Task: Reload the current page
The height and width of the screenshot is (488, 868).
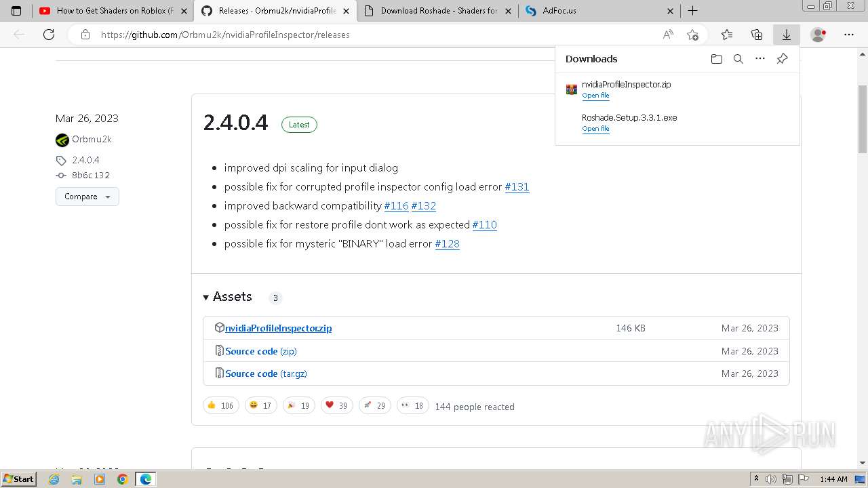Action: pyautogui.click(x=49, y=35)
